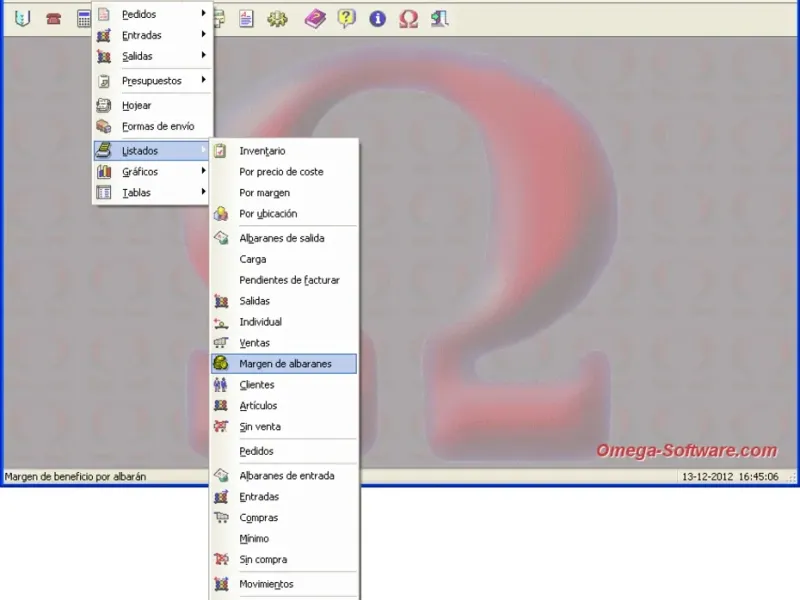Choose Entradas in the Listados submenu
This screenshot has height=600, width=800.
(x=284, y=496)
